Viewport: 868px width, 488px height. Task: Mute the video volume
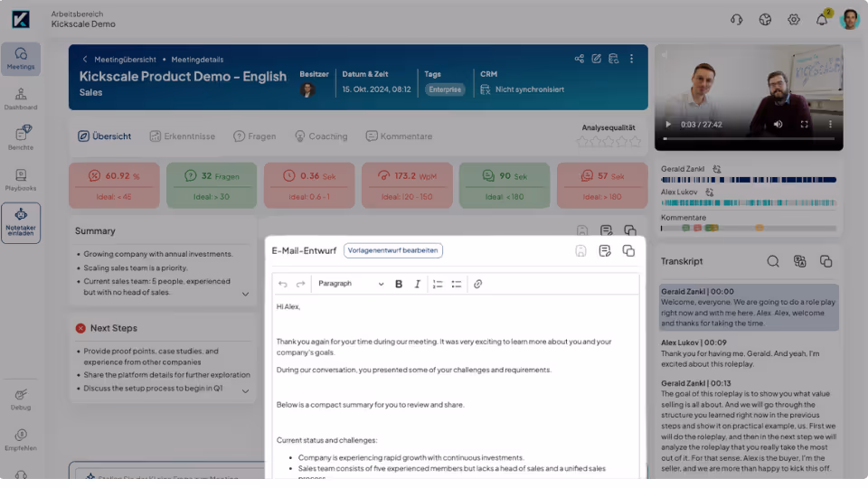tap(778, 125)
